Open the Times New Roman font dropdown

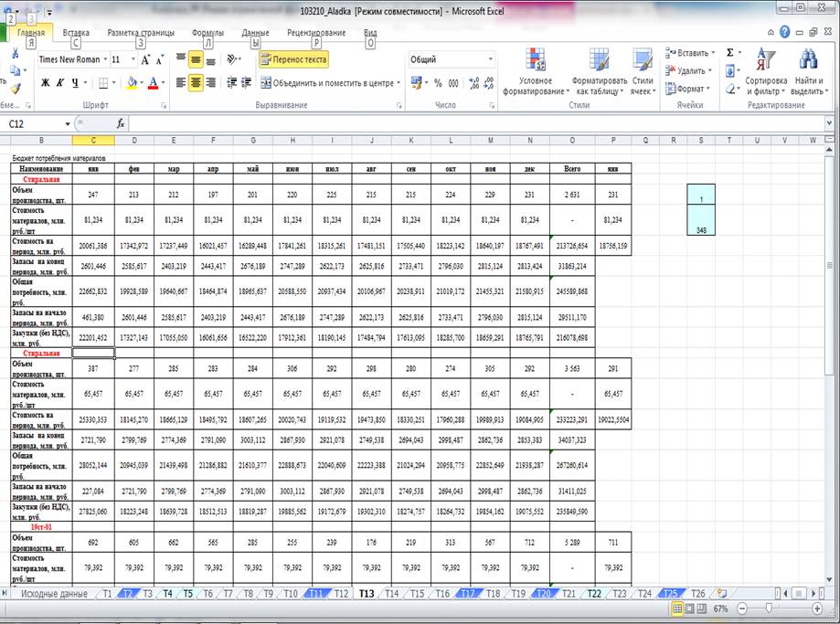click(103, 59)
